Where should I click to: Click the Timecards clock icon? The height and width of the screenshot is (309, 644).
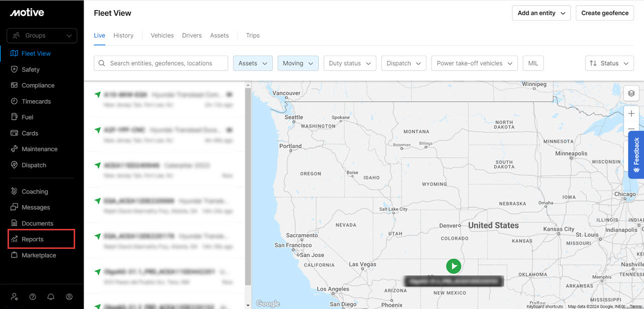[x=14, y=102]
